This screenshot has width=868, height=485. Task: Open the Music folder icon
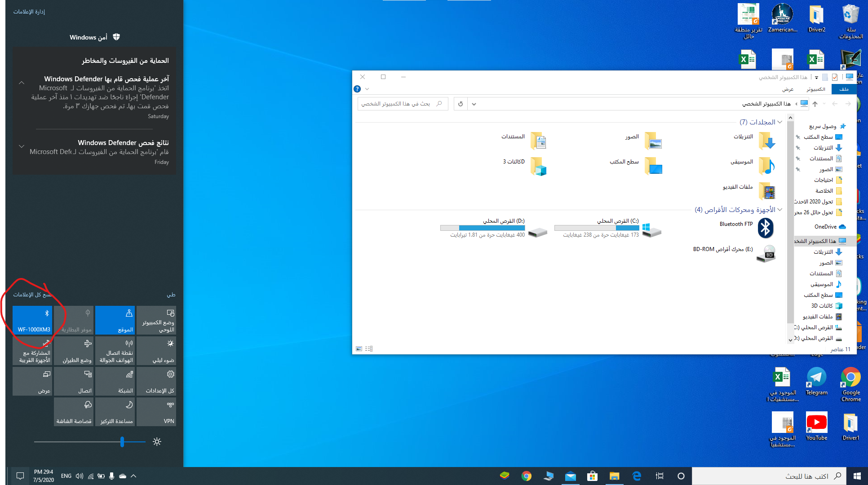766,166
